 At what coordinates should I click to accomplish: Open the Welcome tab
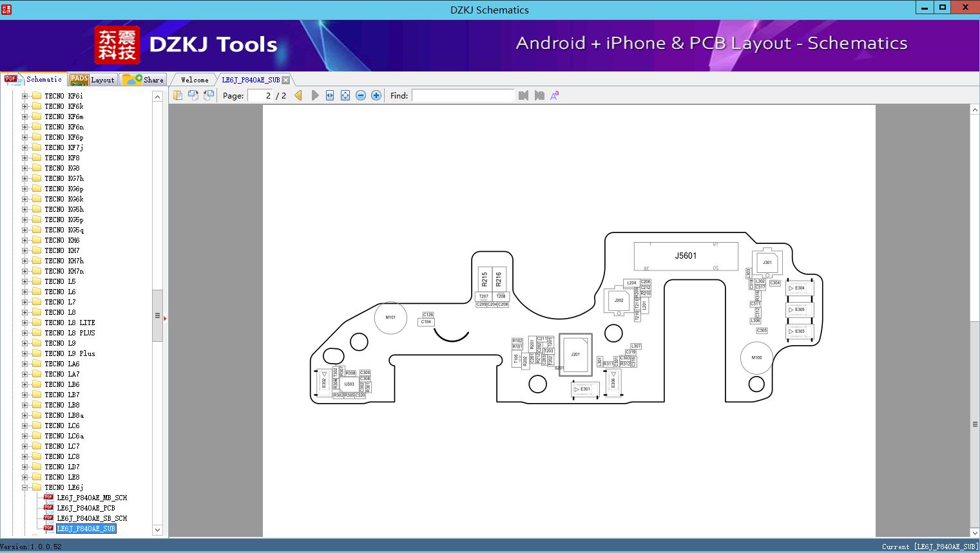[195, 80]
